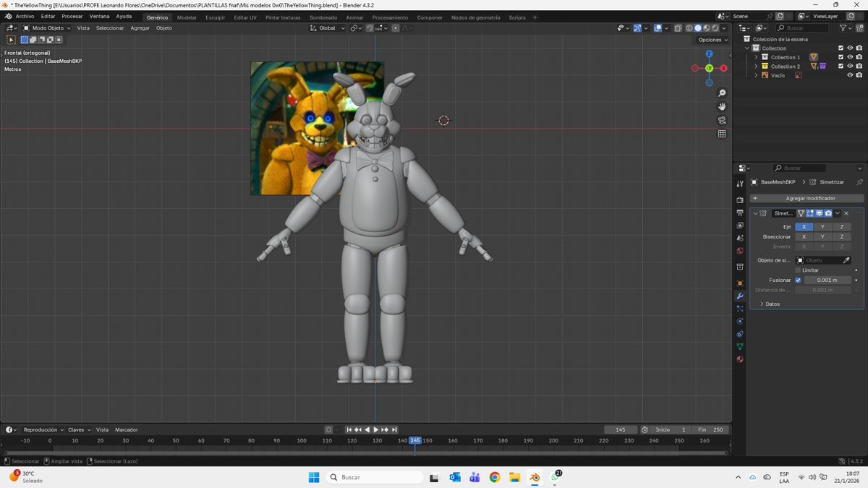Select rendered viewport shading
The width and height of the screenshot is (868, 488).
coord(716,28)
